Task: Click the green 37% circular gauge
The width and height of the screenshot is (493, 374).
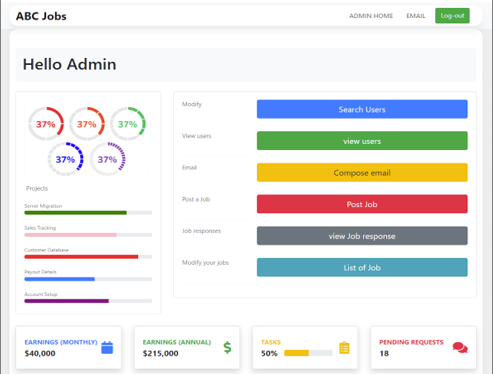Action: tap(128, 124)
